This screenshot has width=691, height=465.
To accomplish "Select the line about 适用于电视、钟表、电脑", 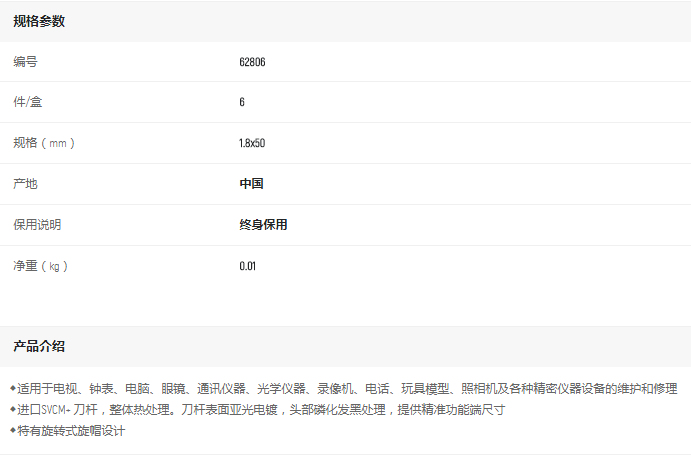I will [347, 388].
